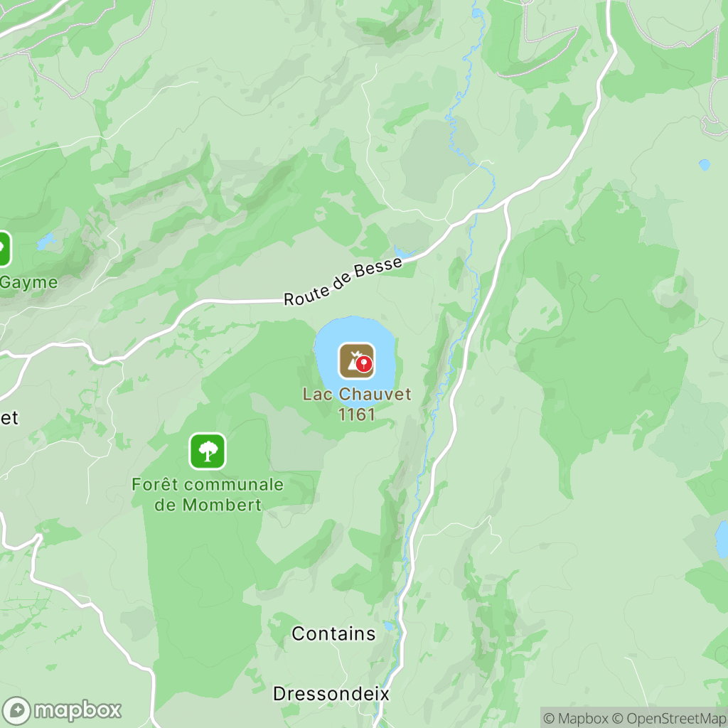Viewport: 728px width, 728px height.
Task: Click the Dressondeix place name
Action: (331, 694)
